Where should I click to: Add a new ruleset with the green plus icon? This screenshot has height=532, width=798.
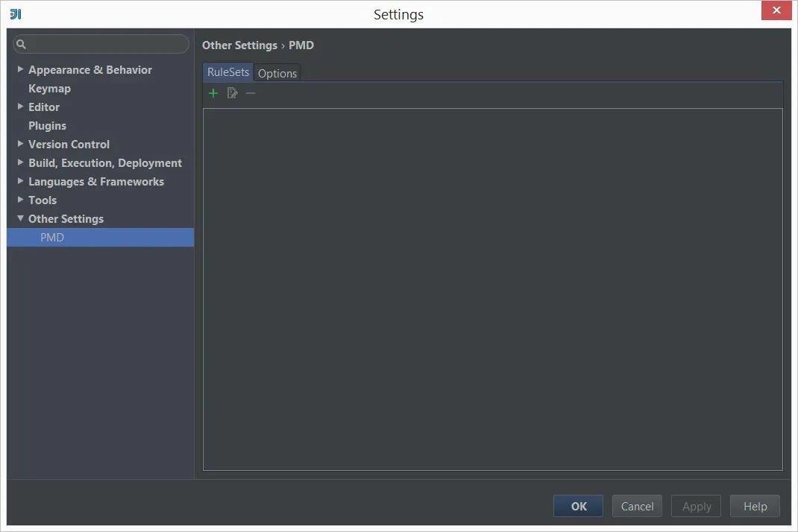[213, 93]
